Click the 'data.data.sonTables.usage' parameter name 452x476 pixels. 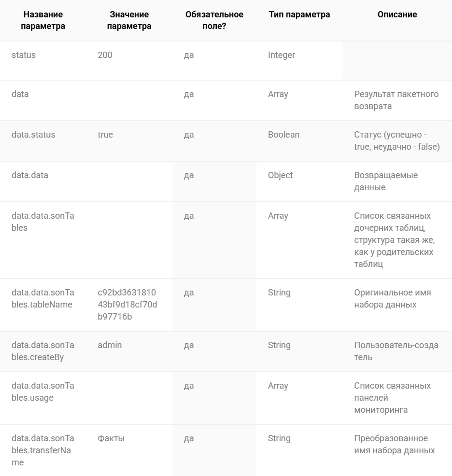click(x=43, y=392)
